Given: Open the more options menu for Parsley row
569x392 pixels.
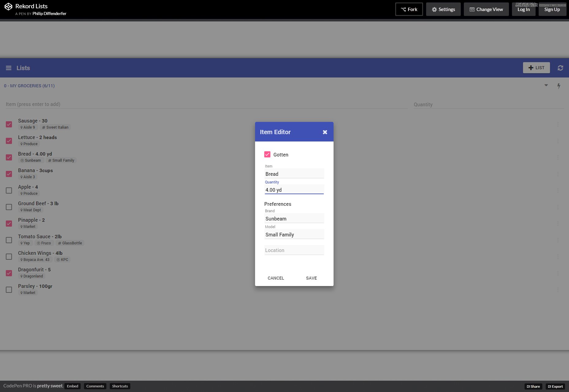Looking at the screenshot, I should point(558,290).
